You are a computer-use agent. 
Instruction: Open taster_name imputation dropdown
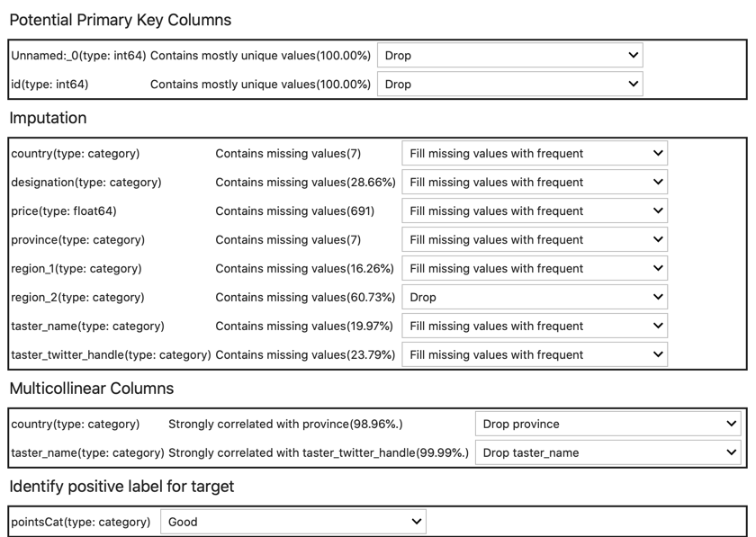click(x=535, y=326)
